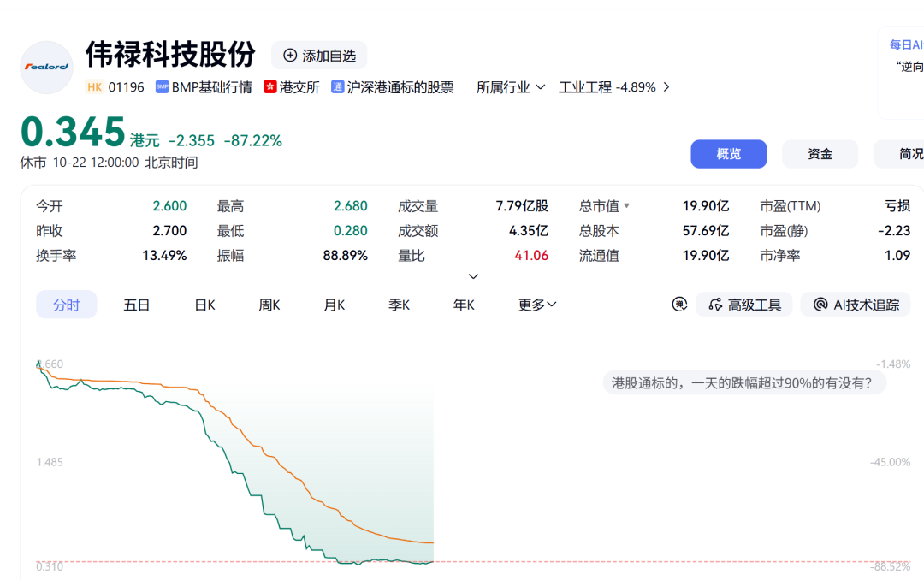Screen dimensions: 924x580
Task: Expand more quote data chevron below table
Action: click(x=473, y=276)
